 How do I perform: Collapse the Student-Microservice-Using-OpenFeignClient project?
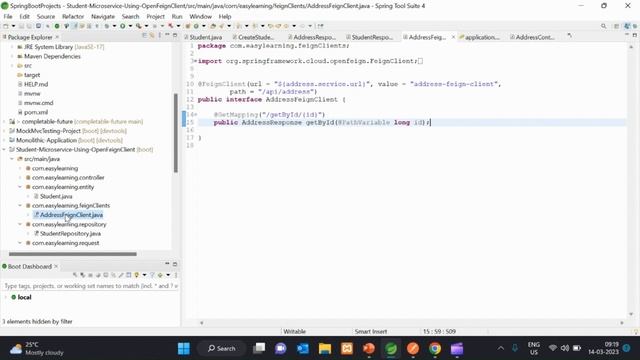tap(4, 149)
